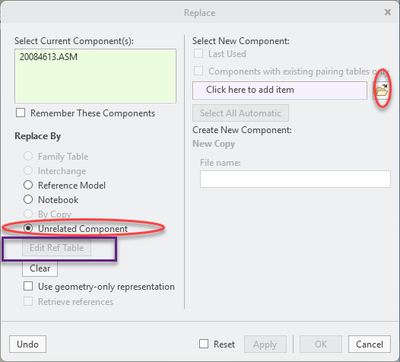
Task: Click the Select All Automatic button
Action: [241, 113]
